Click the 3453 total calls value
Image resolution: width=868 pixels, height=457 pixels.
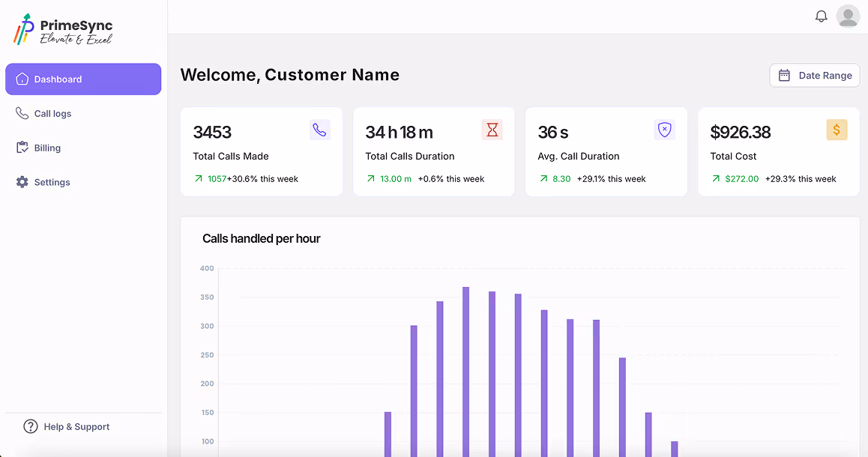(212, 133)
